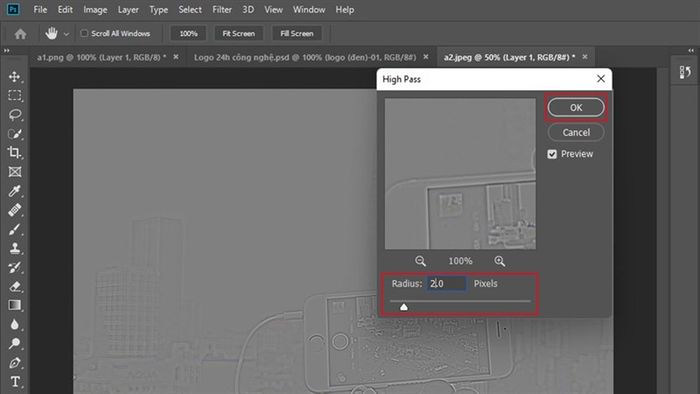Select the Eraser tool

(14, 286)
